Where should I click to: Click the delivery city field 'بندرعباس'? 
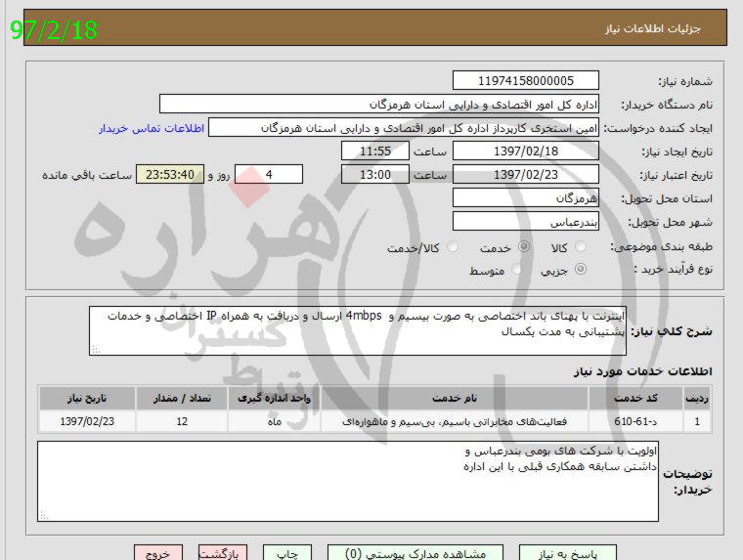(526, 221)
